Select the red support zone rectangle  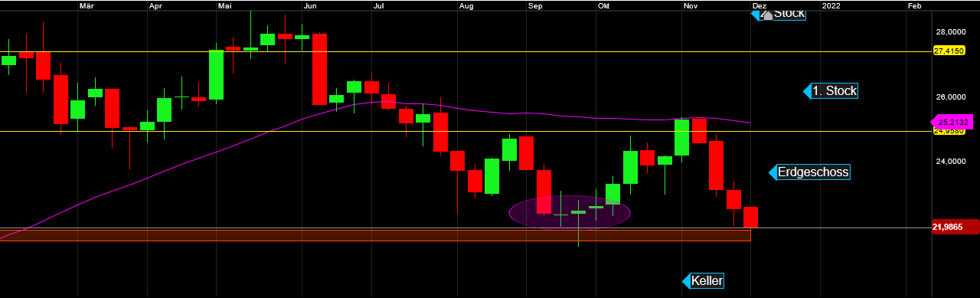point(375,235)
